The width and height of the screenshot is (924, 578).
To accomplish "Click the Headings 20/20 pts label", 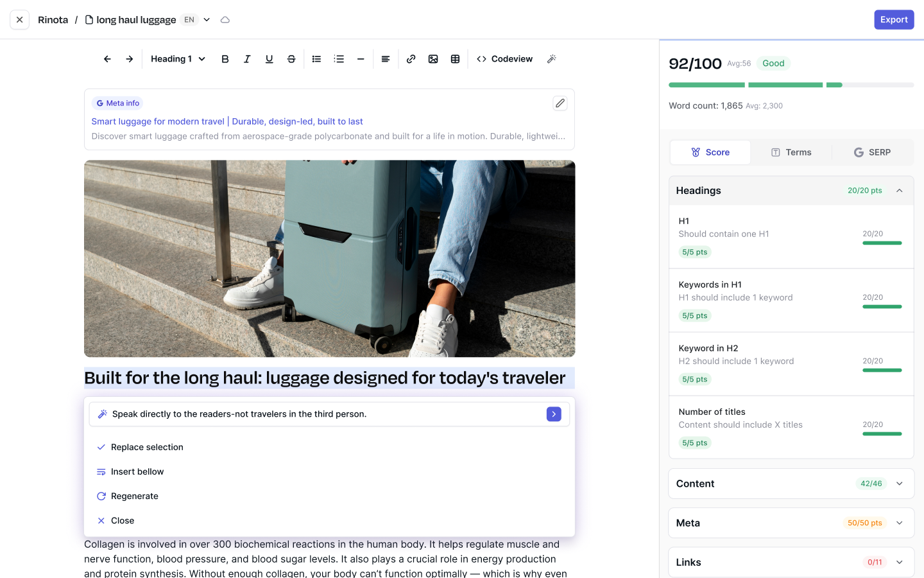I will (865, 191).
